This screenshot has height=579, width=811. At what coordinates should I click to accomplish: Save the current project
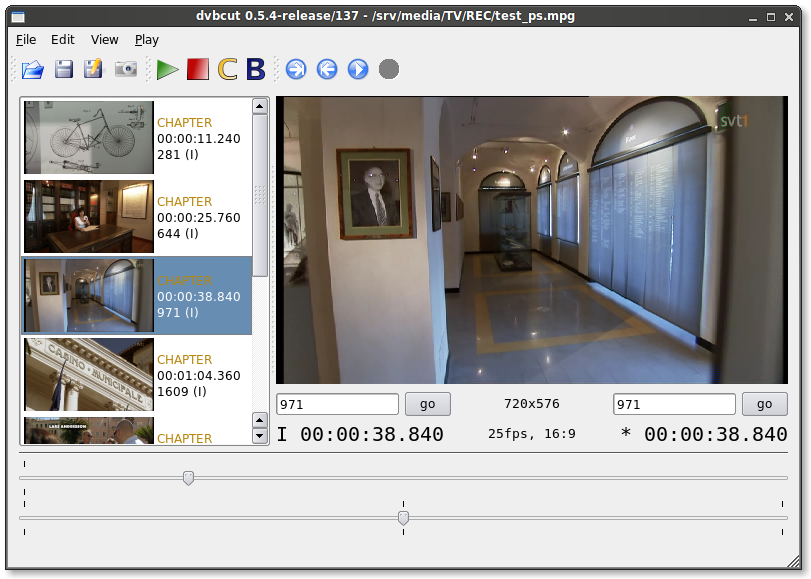62,69
